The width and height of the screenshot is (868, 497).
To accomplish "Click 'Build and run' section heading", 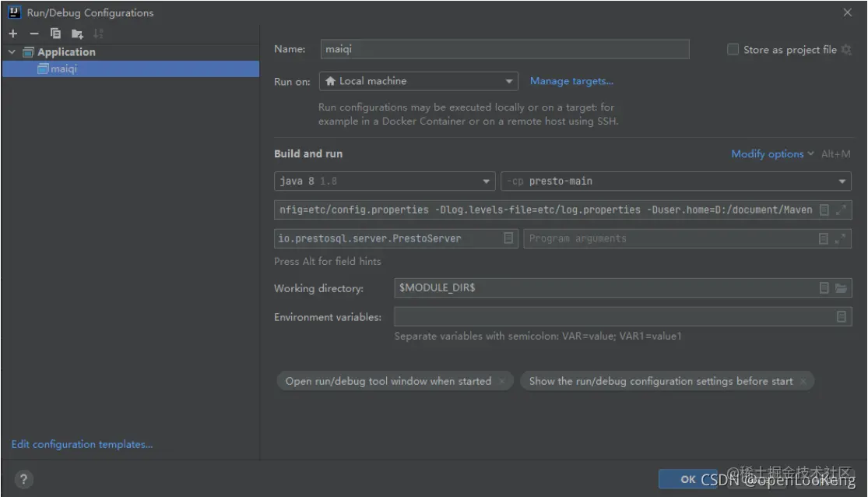I will click(308, 154).
